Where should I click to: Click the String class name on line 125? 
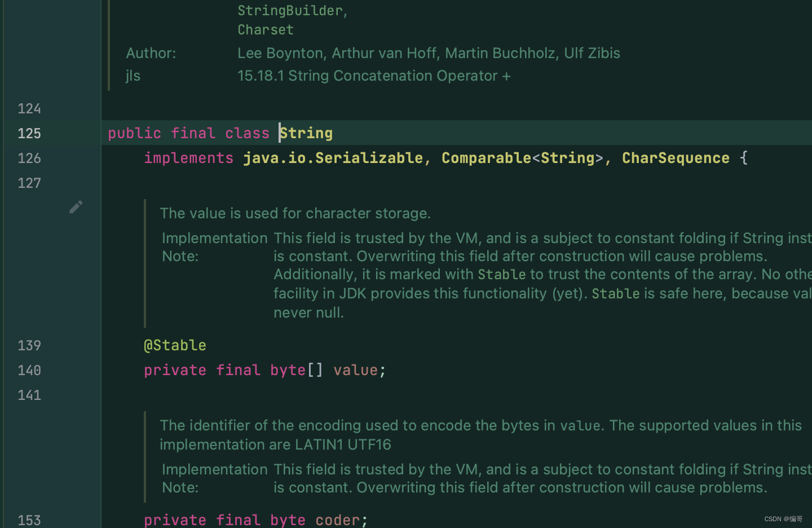[307, 134]
